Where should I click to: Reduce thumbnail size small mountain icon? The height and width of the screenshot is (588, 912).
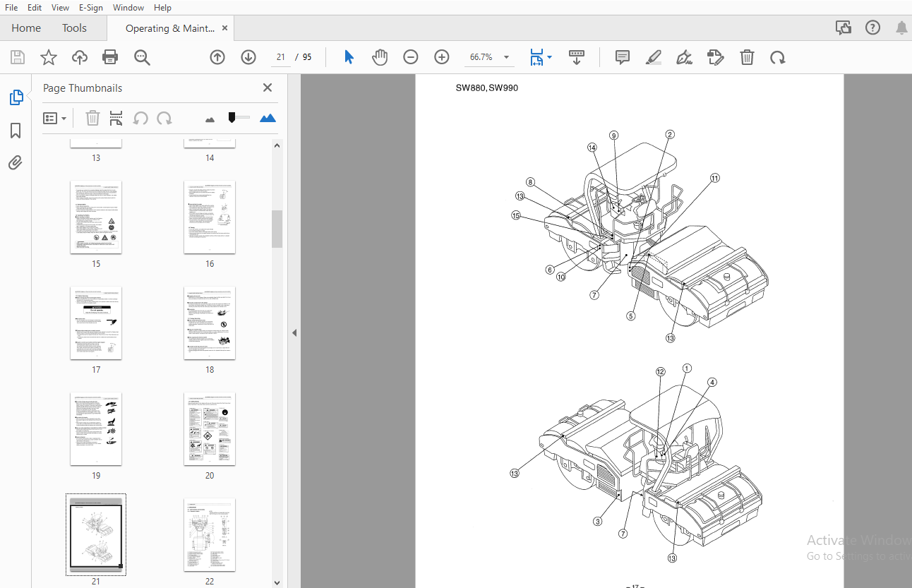point(210,119)
